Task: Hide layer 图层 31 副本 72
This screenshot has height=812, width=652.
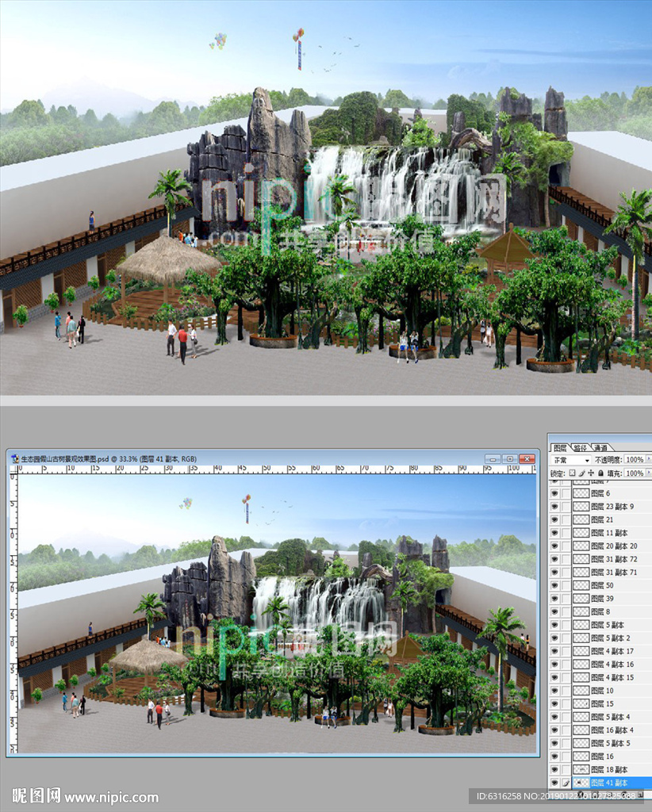Action: 554,559
